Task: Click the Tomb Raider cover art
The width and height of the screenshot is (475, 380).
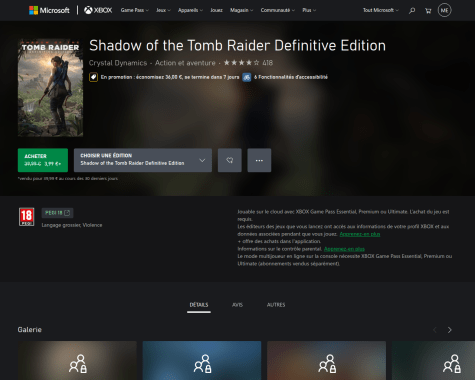Action: click(50, 88)
